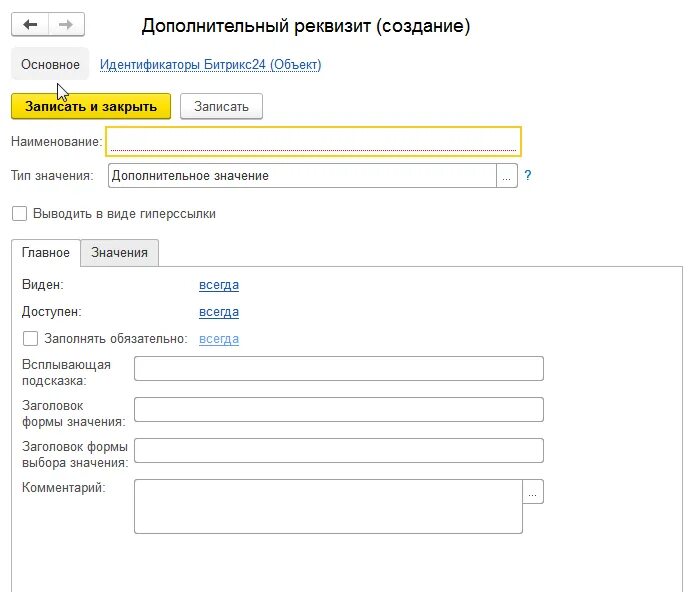Open 'Идентификаторы Битрикс24 (Объект)' link
This screenshot has height=592, width=688.
coord(210,65)
